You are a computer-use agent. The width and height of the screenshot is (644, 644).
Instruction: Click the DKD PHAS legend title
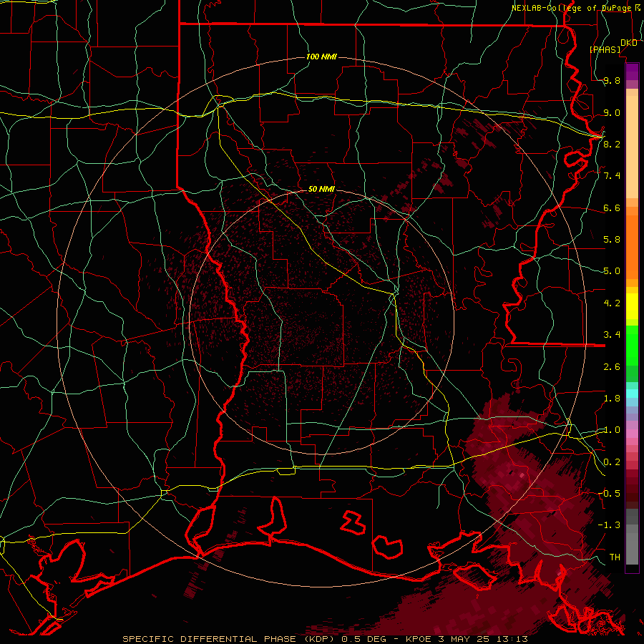pos(613,46)
